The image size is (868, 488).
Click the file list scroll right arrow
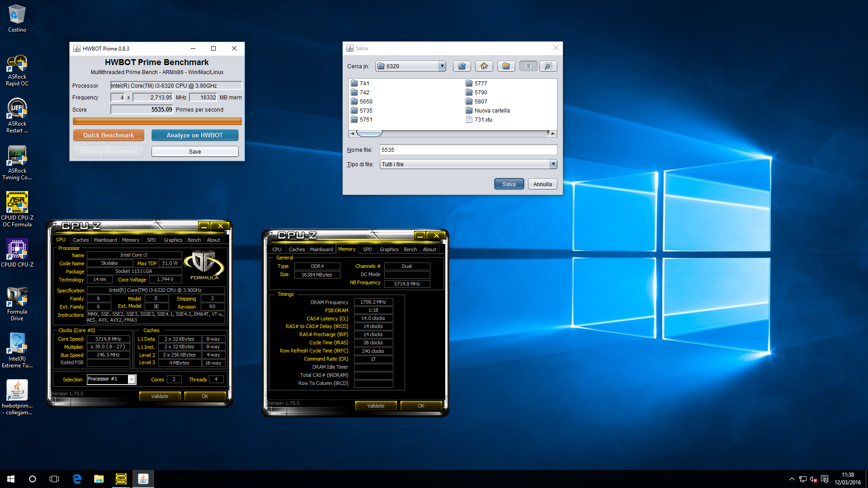(x=553, y=133)
